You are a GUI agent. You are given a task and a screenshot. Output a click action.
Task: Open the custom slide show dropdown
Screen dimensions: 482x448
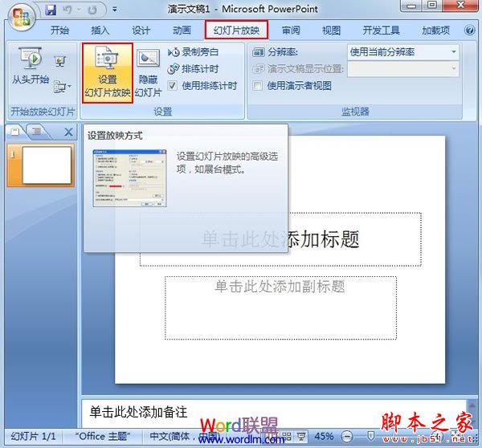[x=62, y=87]
